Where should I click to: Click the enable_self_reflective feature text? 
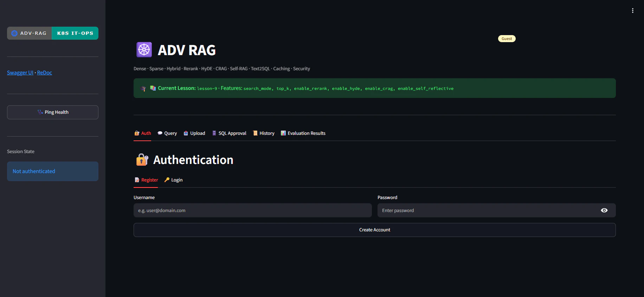(426, 88)
